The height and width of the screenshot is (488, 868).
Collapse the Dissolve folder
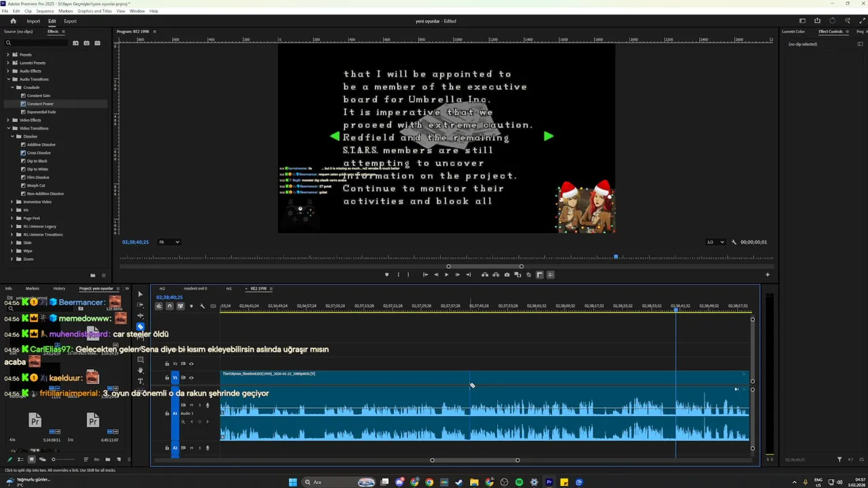click(x=12, y=136)
